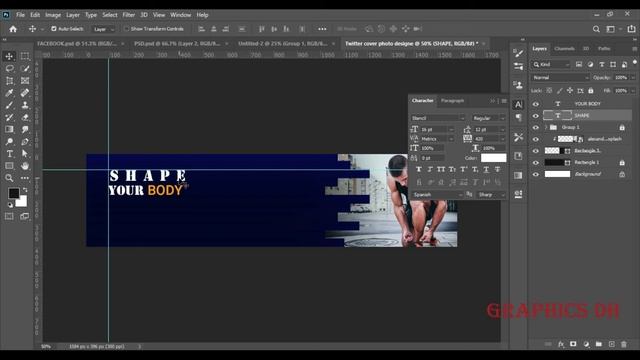Click the delete layer trash icon

[x=624, y=344]
